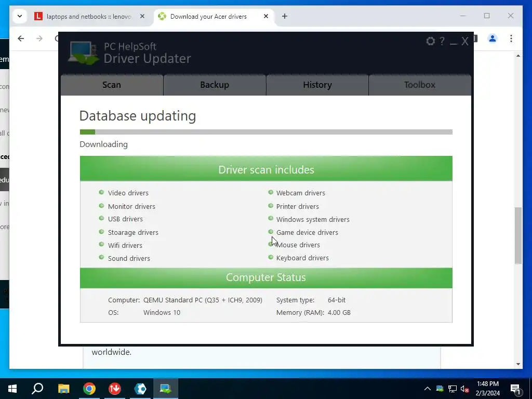Click green bullet beside Webcam drivers
This screenshot has height=399, width=532.
tap(270, 192)
